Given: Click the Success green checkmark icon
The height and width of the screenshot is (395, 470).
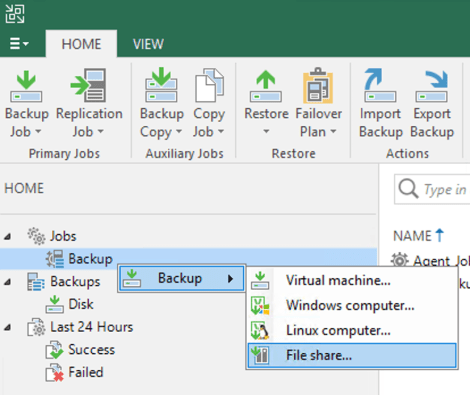Looking at the screenshot, I should tap(54, 350).
